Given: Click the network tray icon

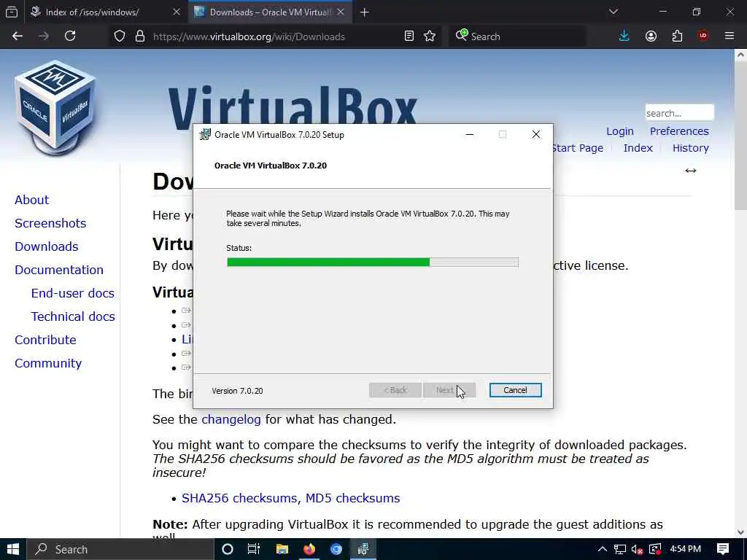Looking at the screenshot, I should (620, 550).
